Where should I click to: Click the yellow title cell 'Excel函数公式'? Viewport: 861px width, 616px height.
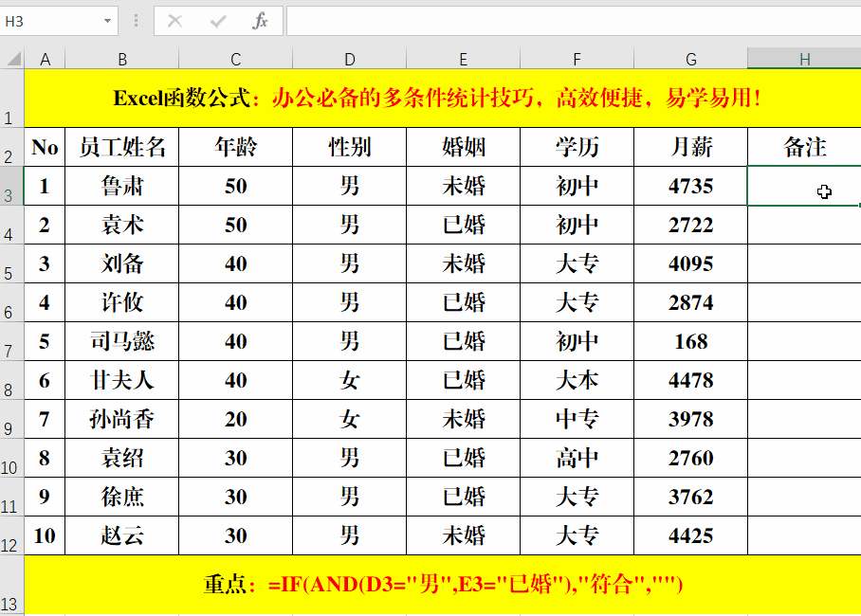point(443,99)
